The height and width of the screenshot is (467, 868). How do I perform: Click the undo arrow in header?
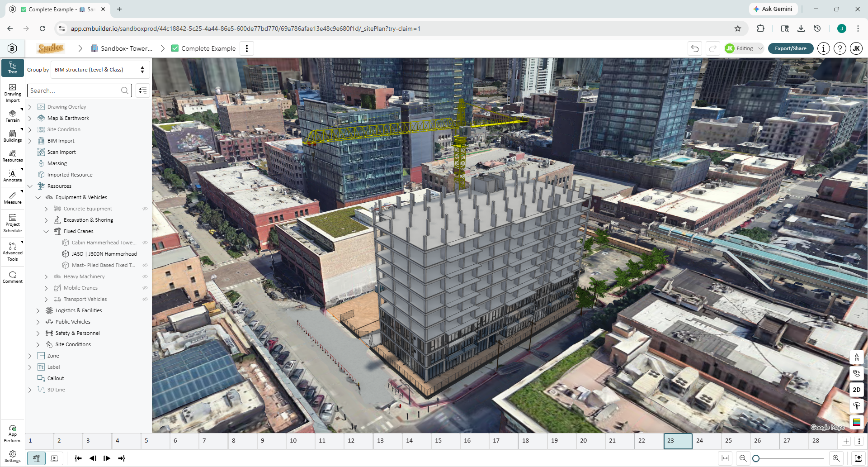pos(695,48)
